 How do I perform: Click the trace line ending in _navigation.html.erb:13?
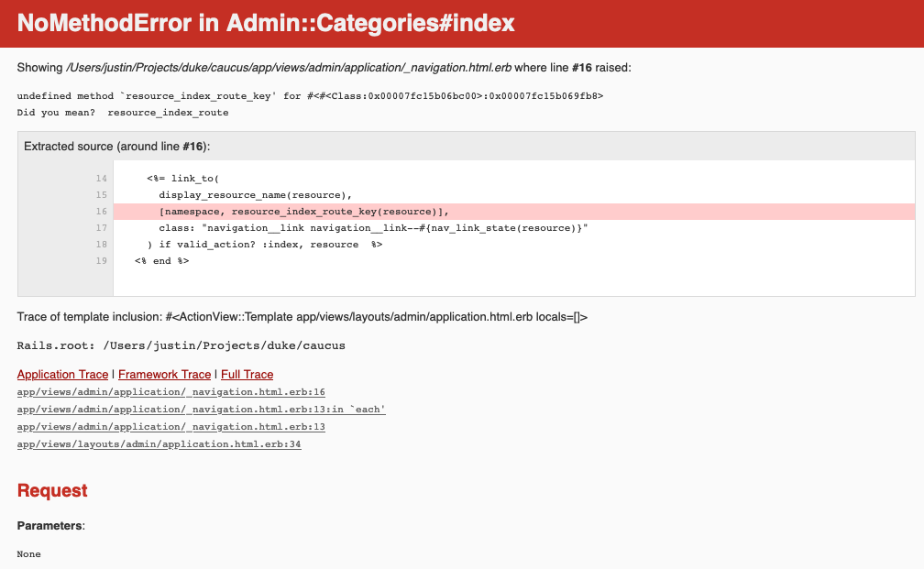(x=170, y=427)
